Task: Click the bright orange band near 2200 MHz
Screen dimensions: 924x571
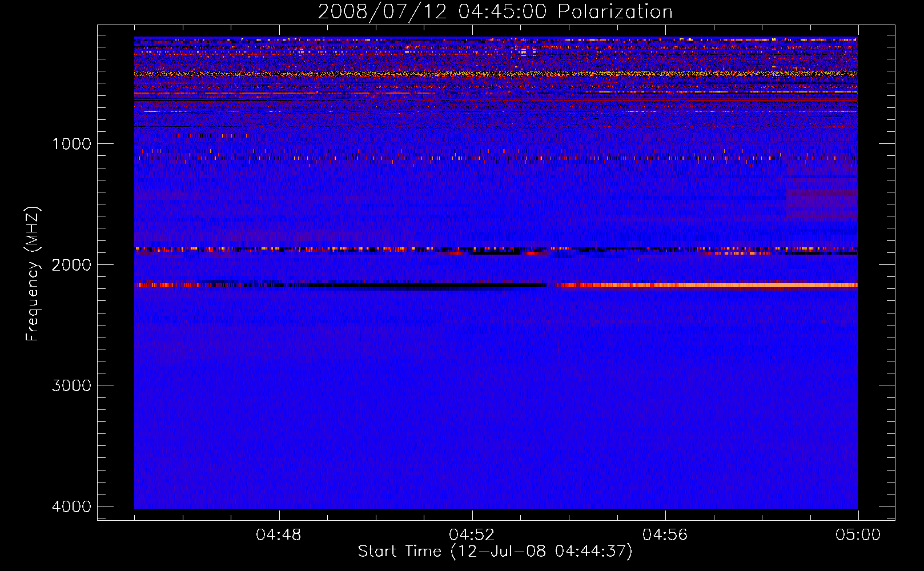Action: (706, 285)
